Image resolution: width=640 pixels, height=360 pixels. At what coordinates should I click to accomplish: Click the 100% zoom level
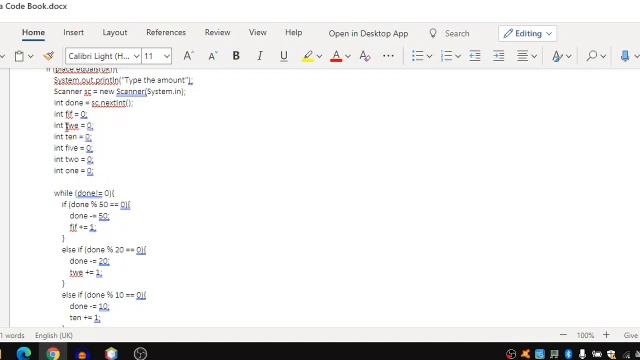click(585, 336)
